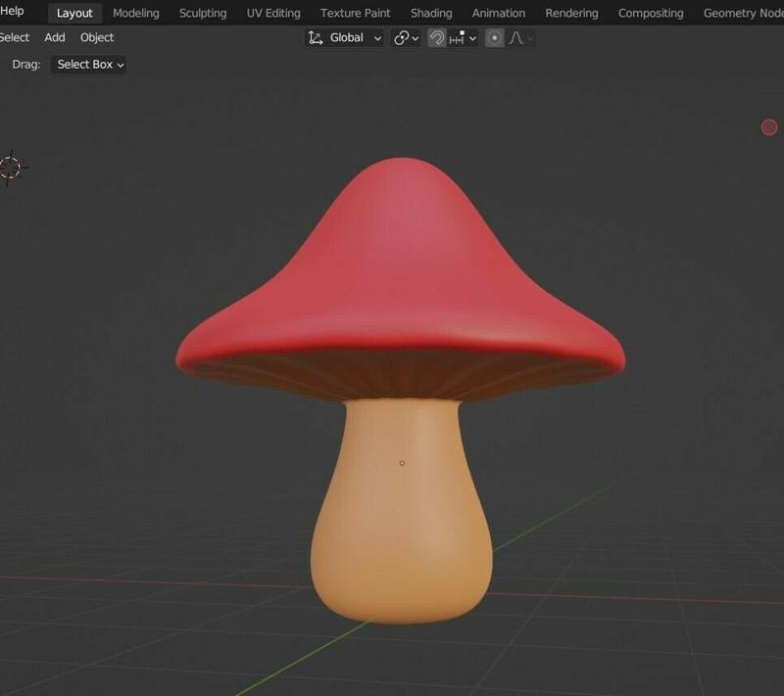The height and width of the screenshot is (696, 784).
Task: Open the snapping options dropdown
Action: (463, 38)
